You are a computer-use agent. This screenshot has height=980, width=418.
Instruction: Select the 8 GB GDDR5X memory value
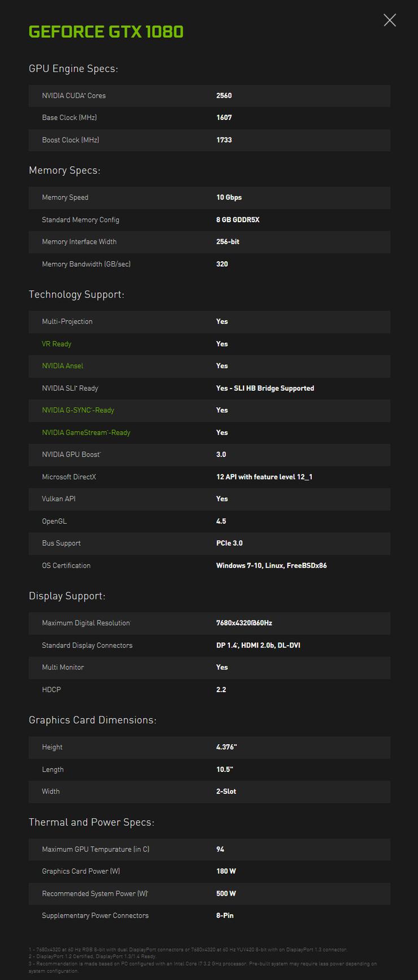[238, 220]
